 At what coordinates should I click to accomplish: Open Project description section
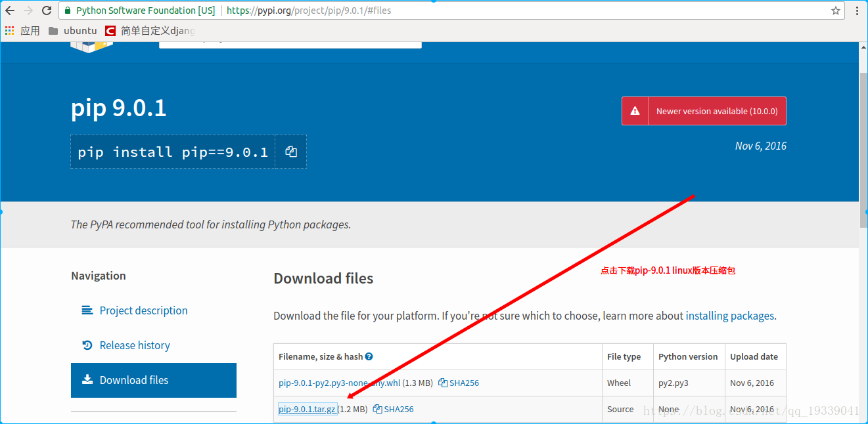click(143, 310)
